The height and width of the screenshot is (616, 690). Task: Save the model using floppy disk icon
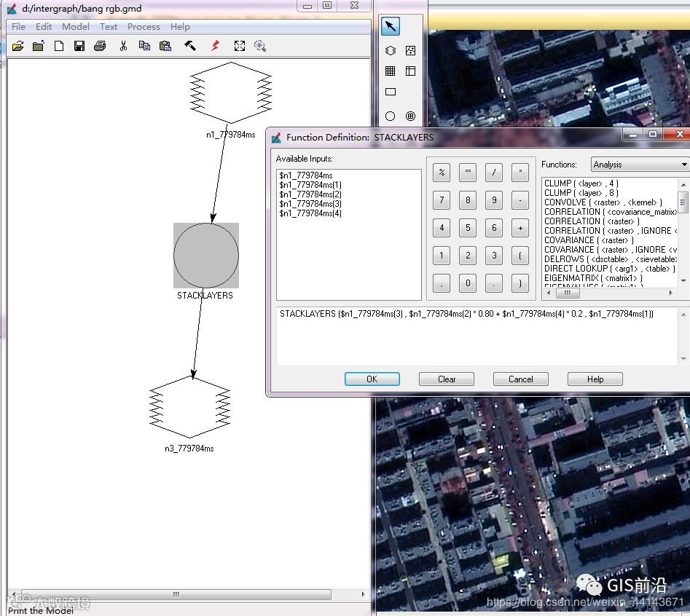coord(79,46)
